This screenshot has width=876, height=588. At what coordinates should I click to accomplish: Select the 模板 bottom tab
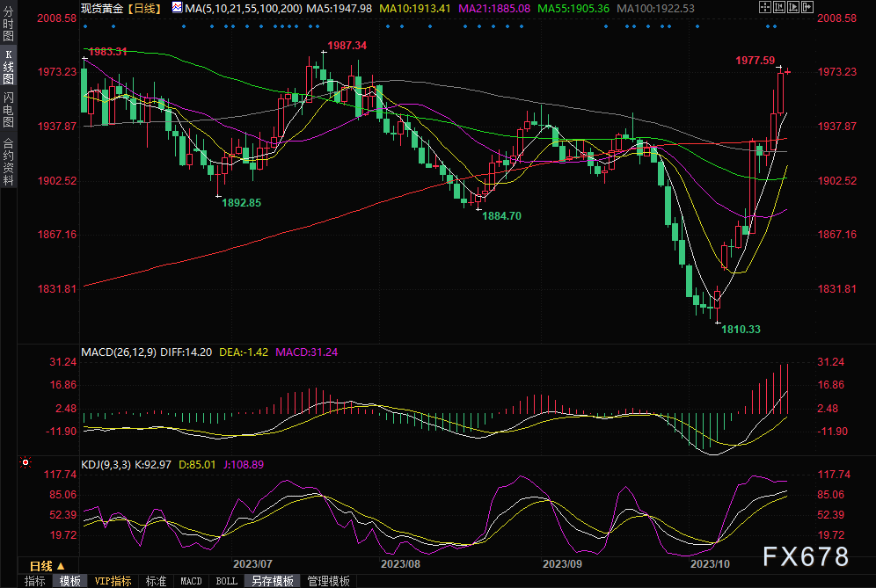(x=70, y=581)
